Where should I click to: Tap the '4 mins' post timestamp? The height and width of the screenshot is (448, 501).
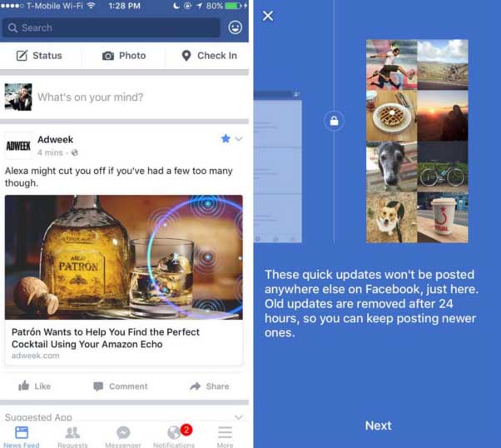point(50,152)
